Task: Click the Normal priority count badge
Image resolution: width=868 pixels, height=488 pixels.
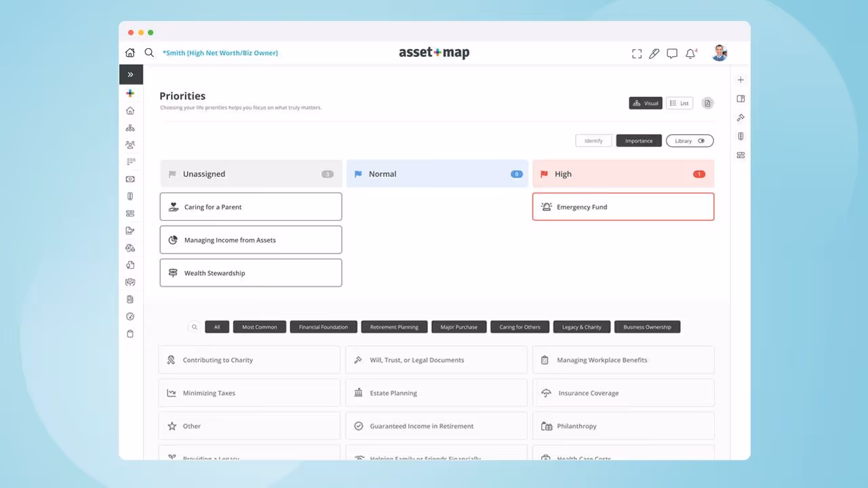Action: point(516,174)
